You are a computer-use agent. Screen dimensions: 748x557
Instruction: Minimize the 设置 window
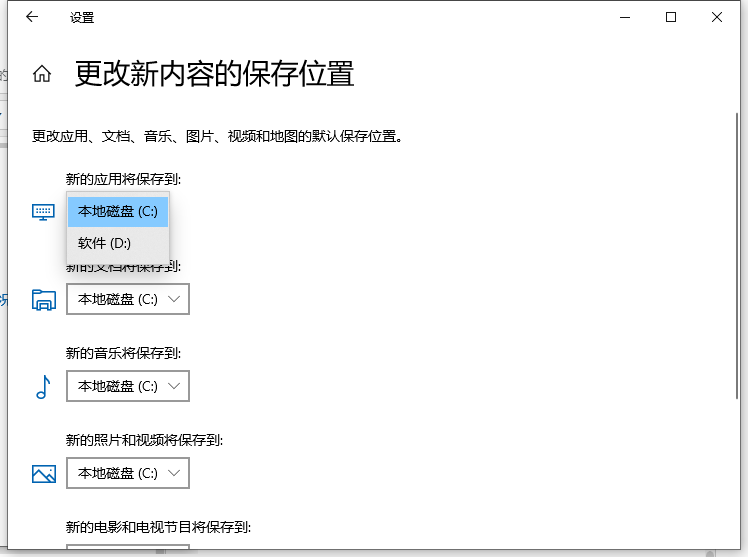(624, 17)
